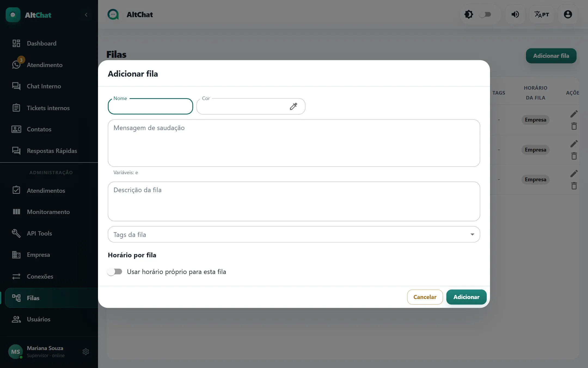Click the Cor color field
Image resolution: width=588 pixels, height=368 pixels.
point(251,106)
